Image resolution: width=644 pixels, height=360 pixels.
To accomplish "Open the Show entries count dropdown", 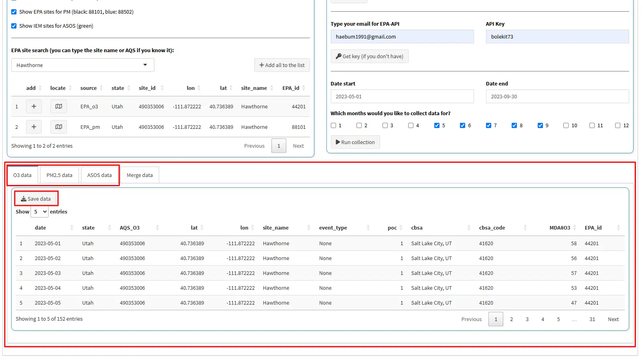I will tap(40, 212).
